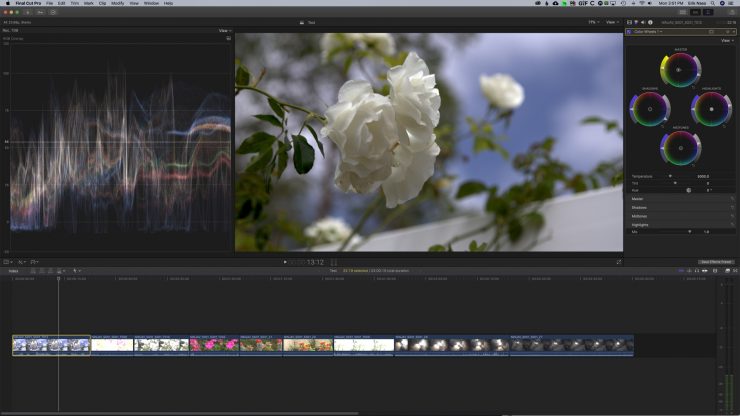Open the viewer View dropdown
The height and width of the screenshot is (416, 740).
612,21
